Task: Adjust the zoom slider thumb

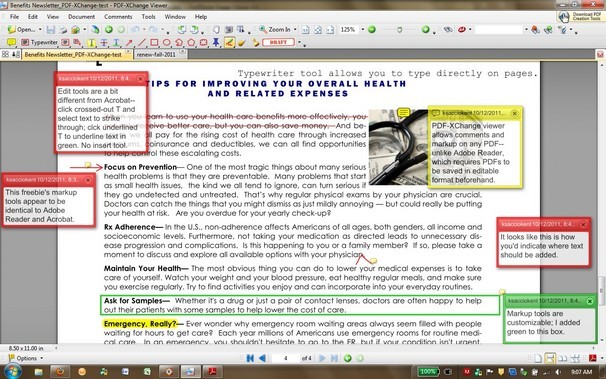Action: 400,30
